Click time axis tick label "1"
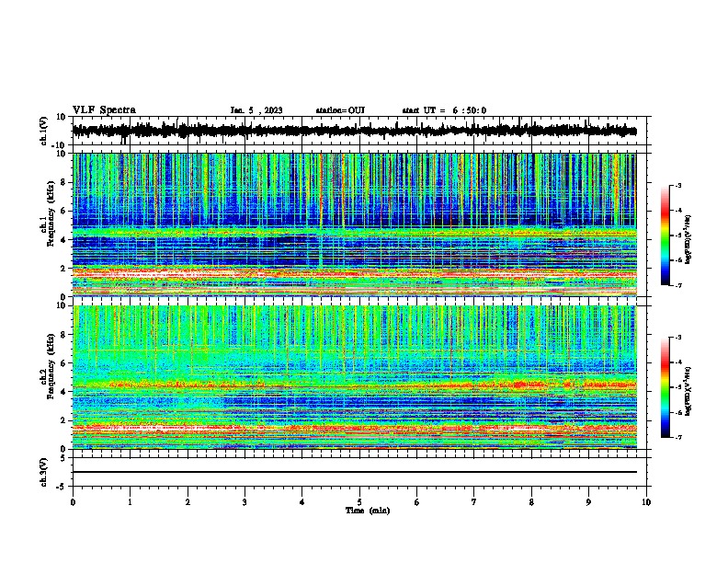This screenshot has height=563, width=728. (x=130, y=502)
